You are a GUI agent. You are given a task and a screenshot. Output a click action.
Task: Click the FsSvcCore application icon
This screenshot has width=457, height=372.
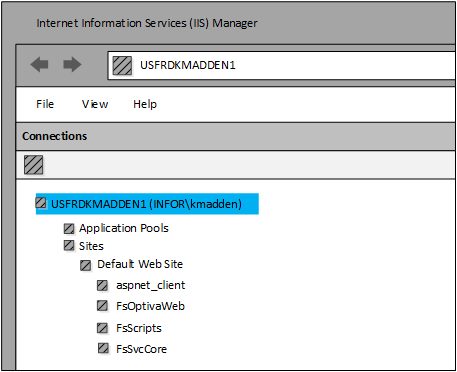pyautogui.click(x=104, y=348)
